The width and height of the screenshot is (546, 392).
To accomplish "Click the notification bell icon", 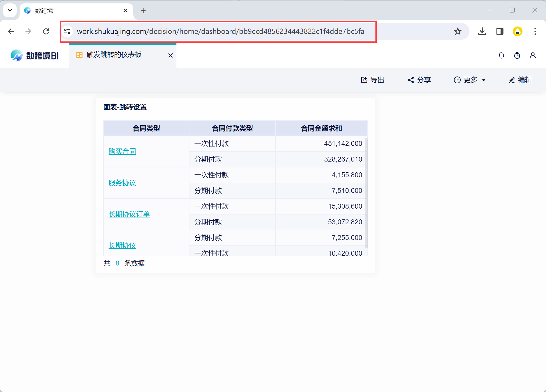I will [501, 56].
